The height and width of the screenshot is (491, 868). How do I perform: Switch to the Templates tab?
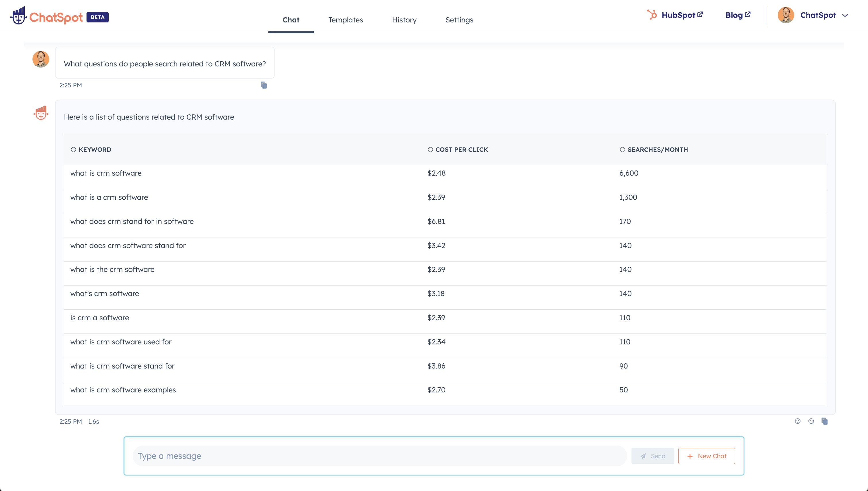click(345, 20)
